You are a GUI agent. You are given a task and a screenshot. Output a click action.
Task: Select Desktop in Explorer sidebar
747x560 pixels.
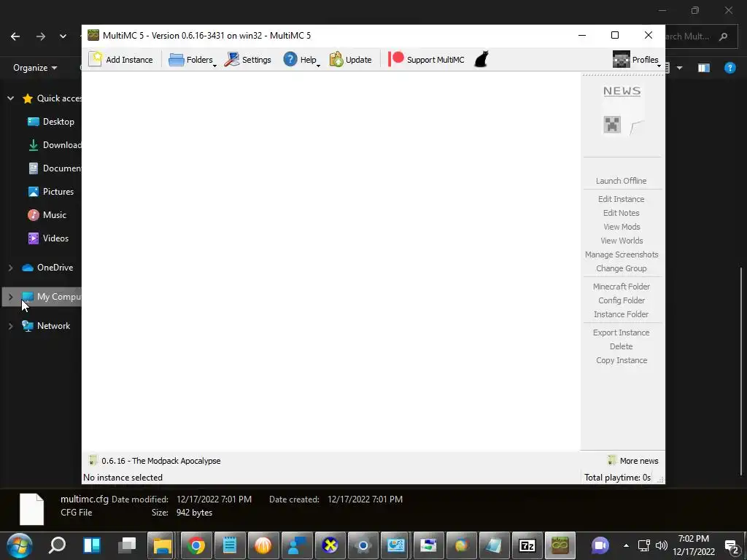pyautogui.click(x=52, y=122)
